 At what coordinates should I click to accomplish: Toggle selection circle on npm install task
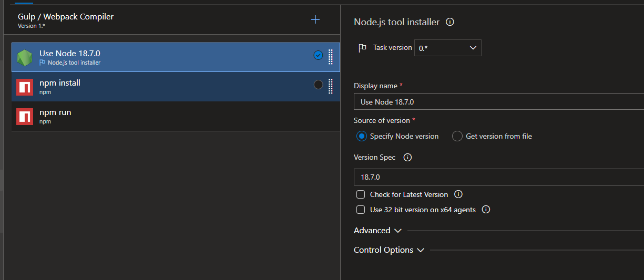pyautogui.click(x=318, y=85)
